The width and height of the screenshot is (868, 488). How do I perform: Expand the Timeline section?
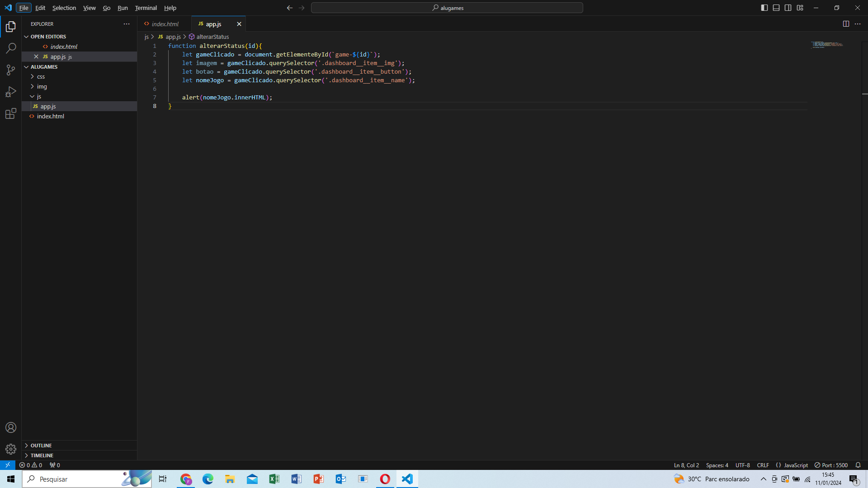pyautogui.click(x=79, y=455)
